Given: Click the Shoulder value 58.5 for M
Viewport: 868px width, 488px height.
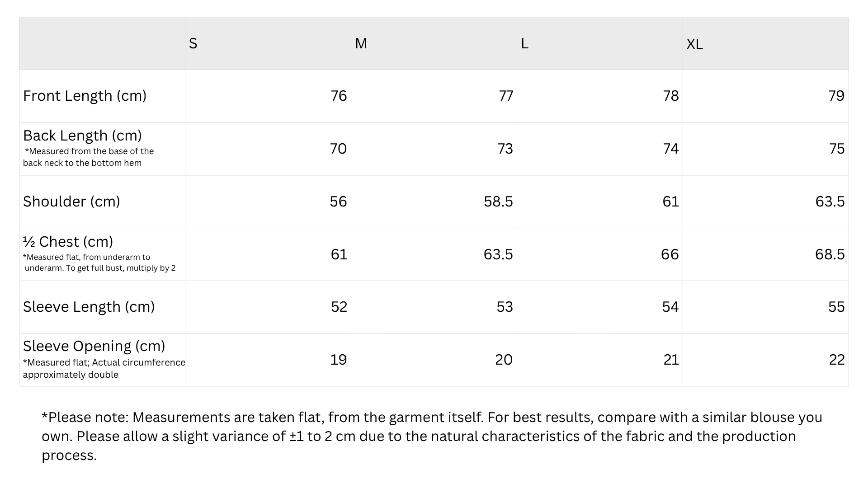Looking at the screenshot, I should click(498, 202).
